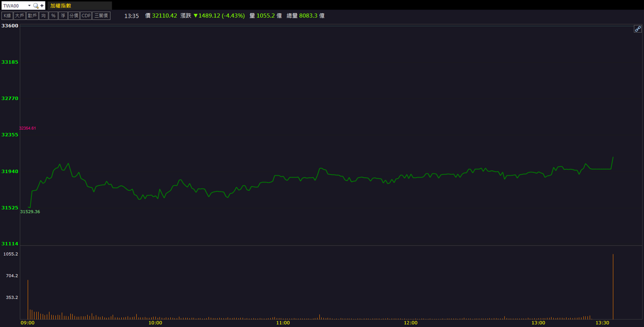The height and width of the screenshot is (327, 644).
Task: Click the 32355 price axis label
Action: coord(10,135)
